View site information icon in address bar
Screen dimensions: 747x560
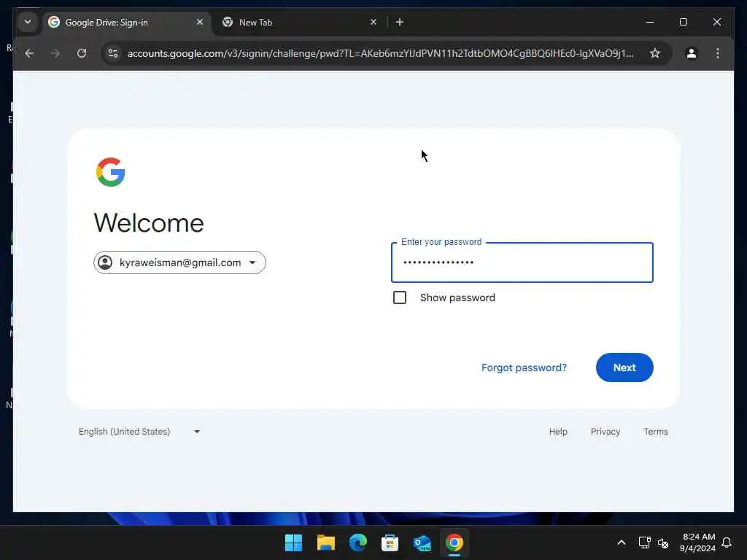[x=113, y=53]
